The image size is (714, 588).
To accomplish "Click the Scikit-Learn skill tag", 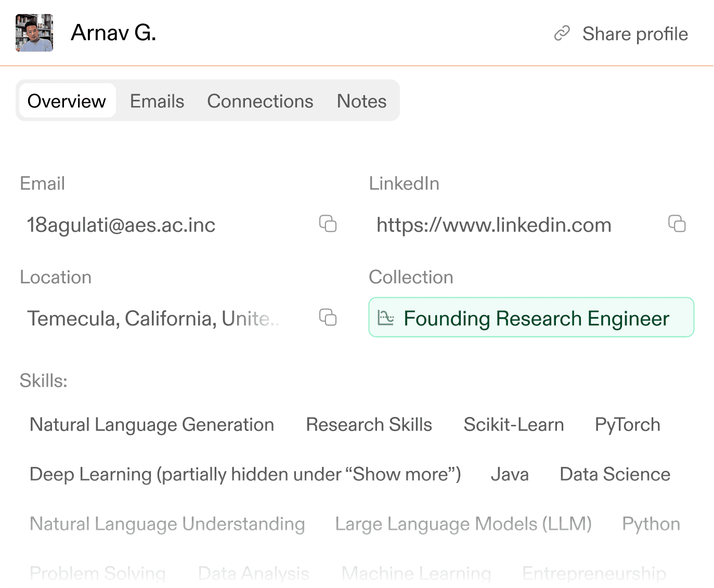I will pos(513,425).
